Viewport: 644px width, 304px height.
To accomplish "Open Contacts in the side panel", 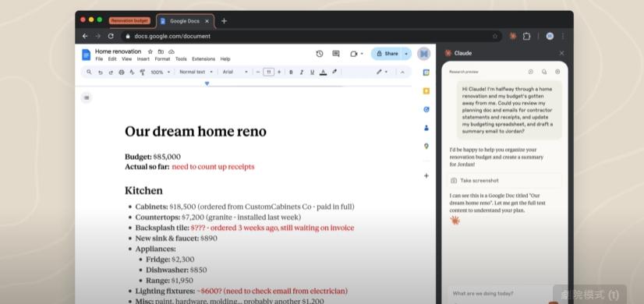I will 426,128.
